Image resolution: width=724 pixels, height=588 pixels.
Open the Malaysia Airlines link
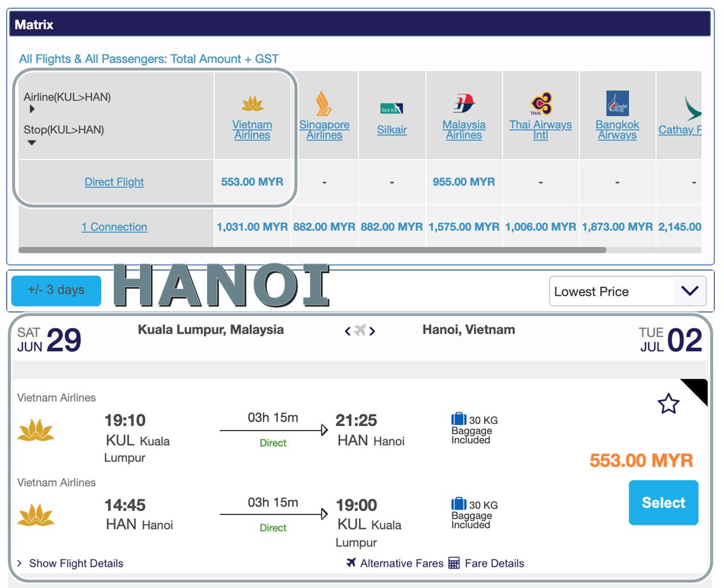464,130
